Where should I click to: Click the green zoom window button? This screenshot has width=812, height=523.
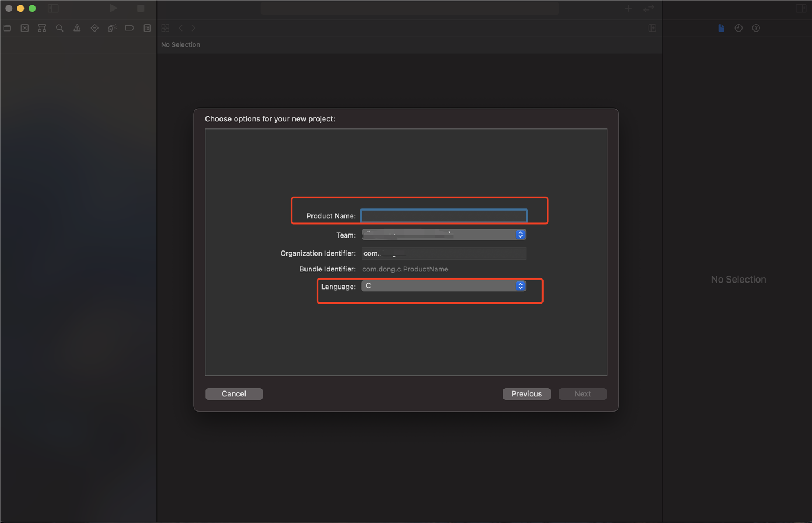pyautogui.click(x=32, y=8)
